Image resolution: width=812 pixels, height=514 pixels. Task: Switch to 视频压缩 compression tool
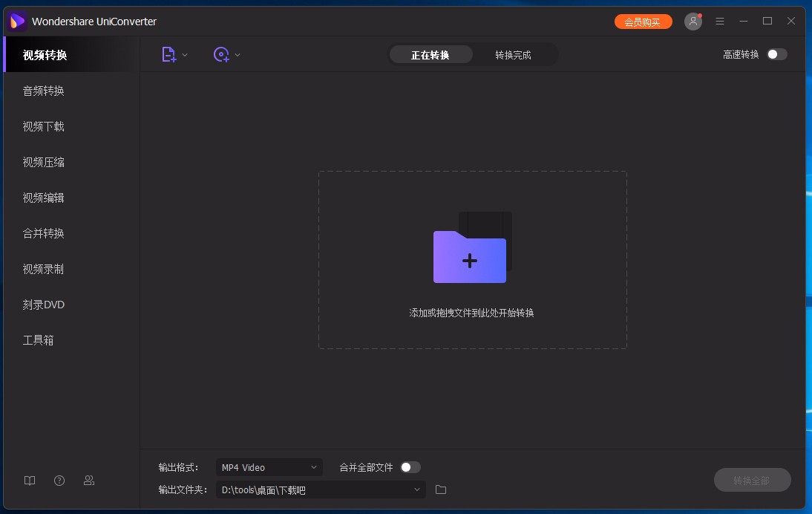coord(42,162)
